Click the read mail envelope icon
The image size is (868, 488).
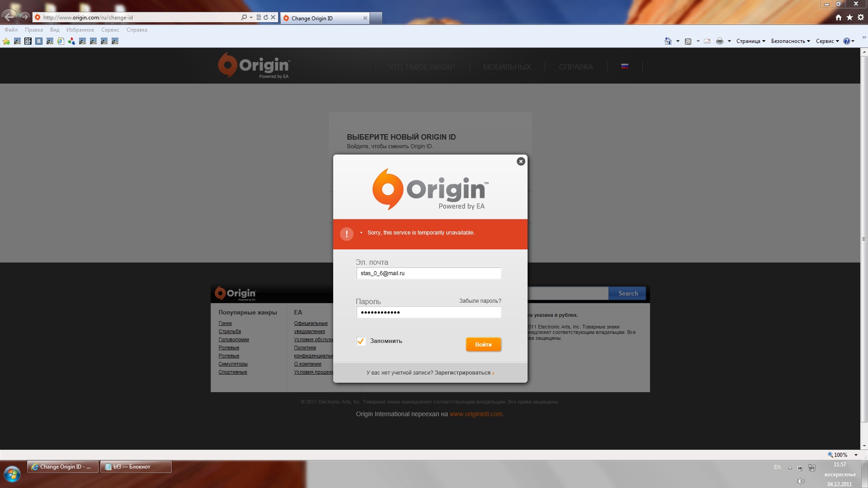click(707, 41)
